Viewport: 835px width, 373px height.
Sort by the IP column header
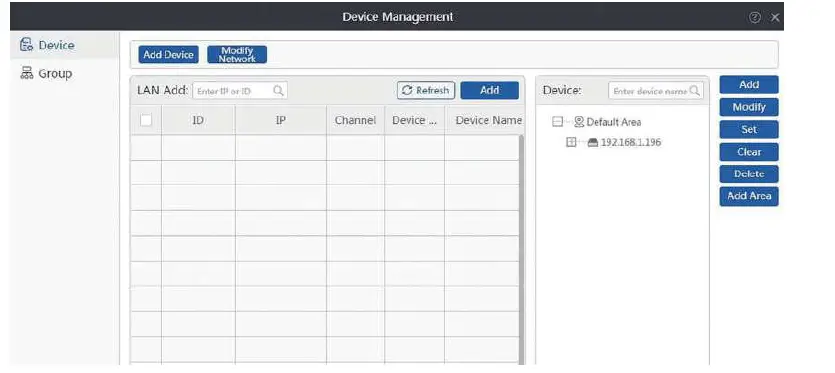[x=281, y=120]
